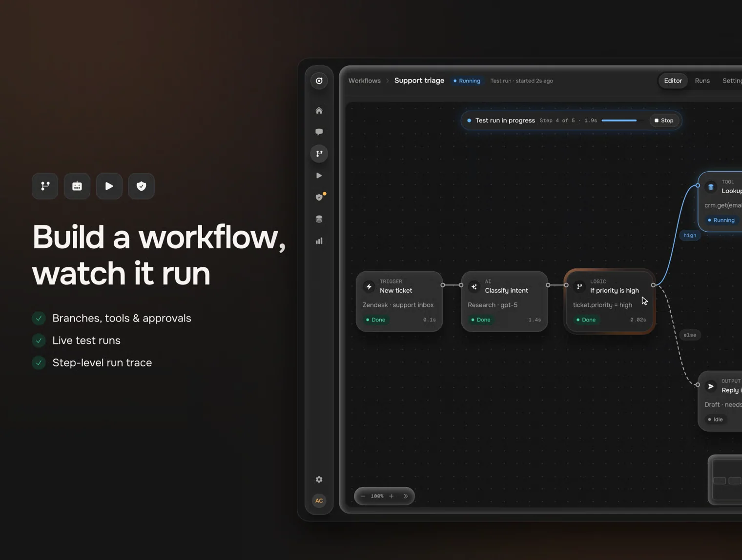Select the workflows branch icon in sidebar

pyautogui.click(x=319, y=154)
